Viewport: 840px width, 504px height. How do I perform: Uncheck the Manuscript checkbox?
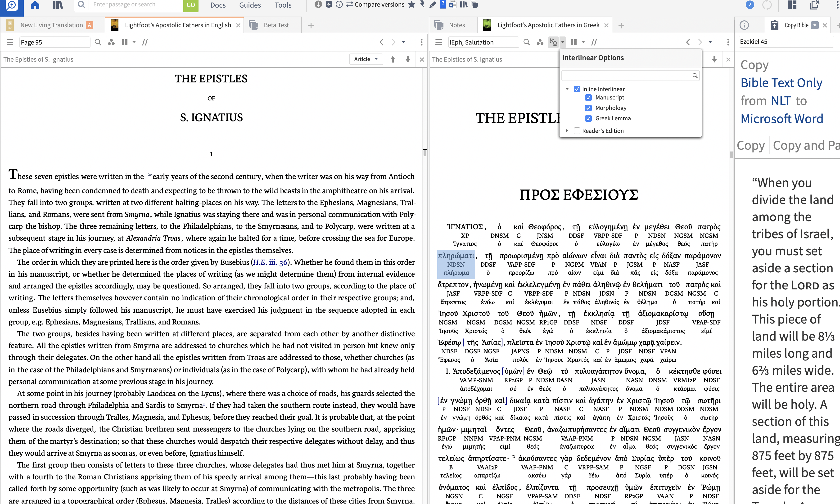(x=589, y=98)
